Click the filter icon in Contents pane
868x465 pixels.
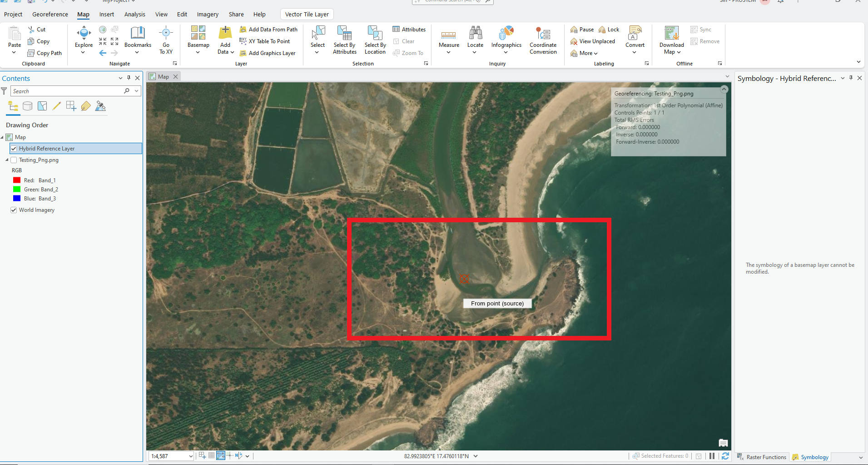click(4, 91)
